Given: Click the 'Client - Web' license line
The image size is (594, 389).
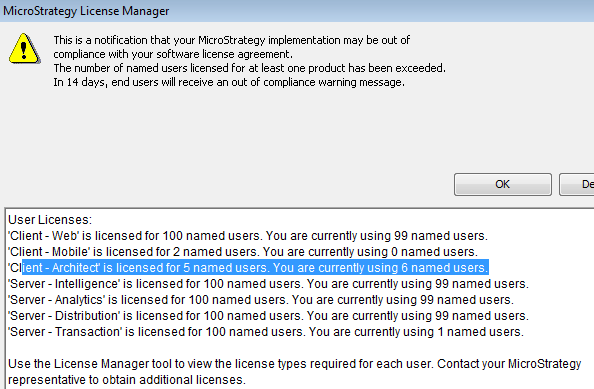Looking at the screenshot, I should 248,236.
